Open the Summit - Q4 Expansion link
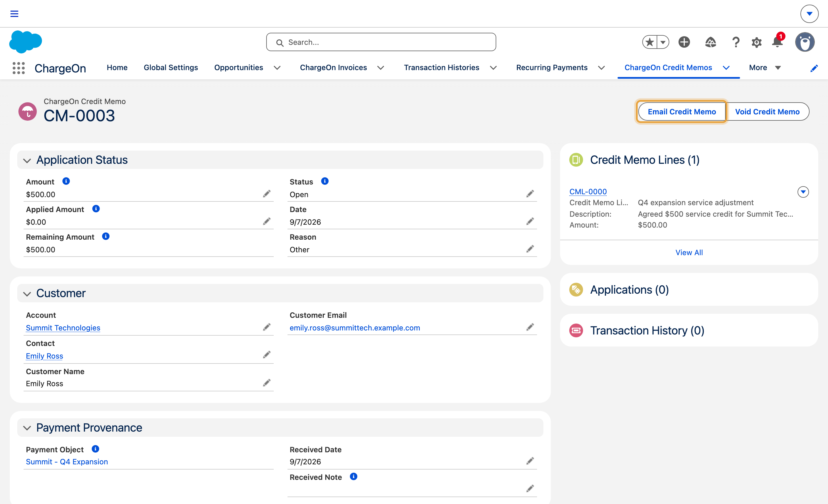Viewport: 828px width, 504px height. [x=67, y=461]
